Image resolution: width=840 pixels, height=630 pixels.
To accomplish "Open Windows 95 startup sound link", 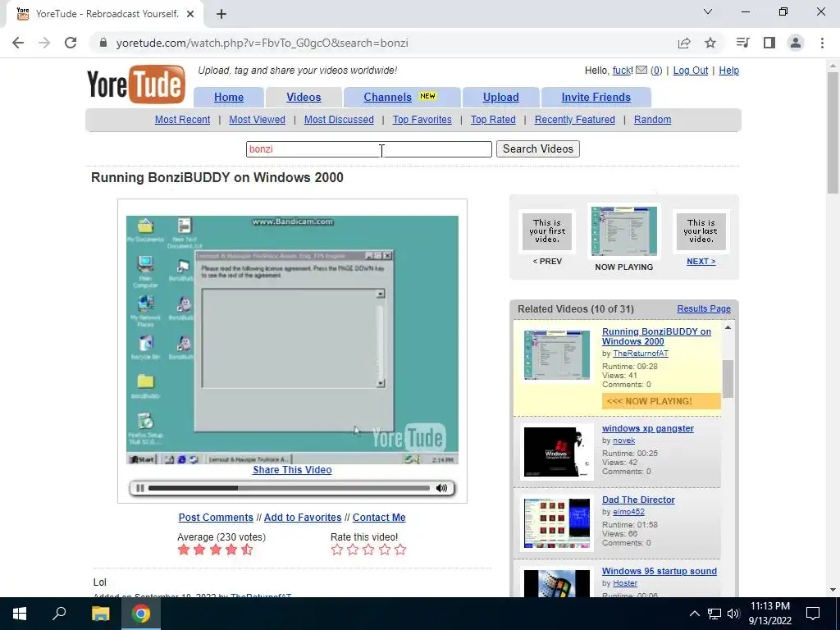I will click(660, 571).
